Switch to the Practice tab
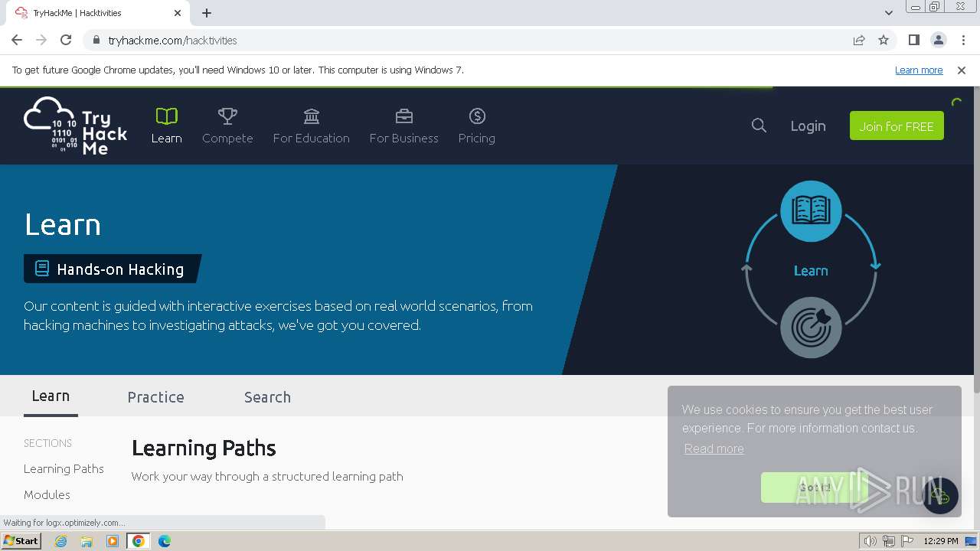The height and width of the screenshot is (551, 980). tap(155, 397)
